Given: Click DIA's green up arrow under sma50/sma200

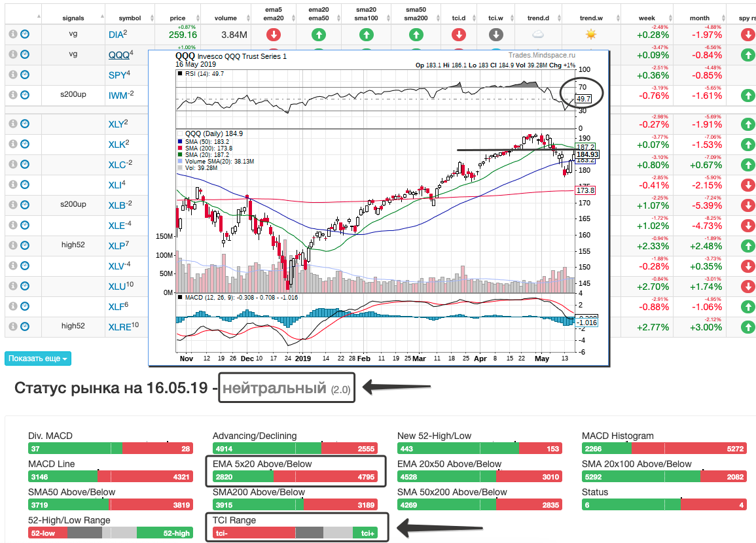Looking at the screenshot, I should click(x=416, y=35).
